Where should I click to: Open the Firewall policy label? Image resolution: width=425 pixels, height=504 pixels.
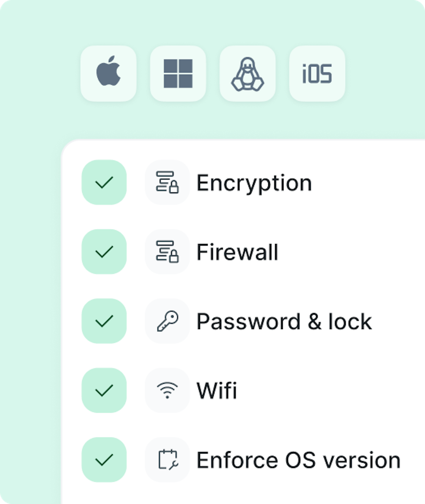[x=237, y=252]
